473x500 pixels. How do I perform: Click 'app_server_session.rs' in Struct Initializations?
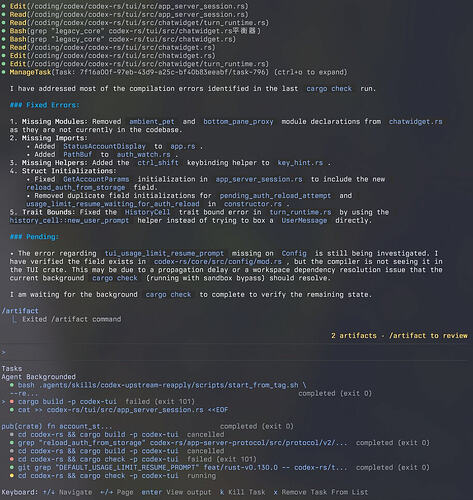click(x=259, y=179)
